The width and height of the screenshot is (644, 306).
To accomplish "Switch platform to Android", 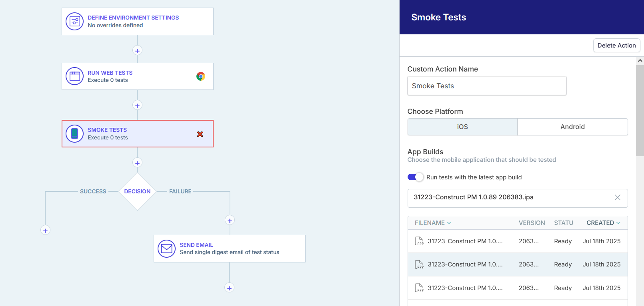I will tap(572, 127).
